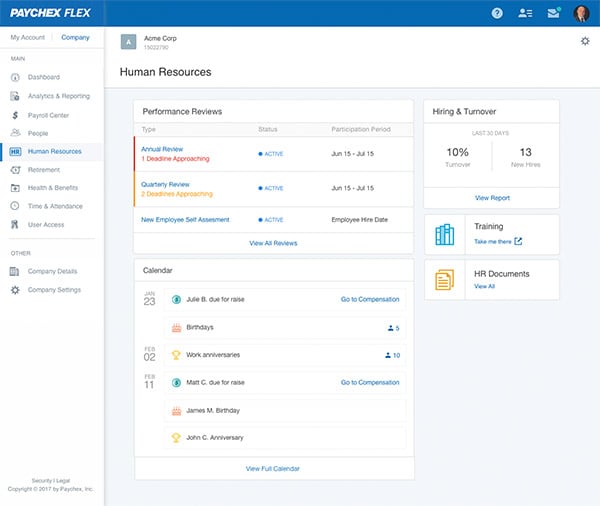Open Dashboard from the sidebar
The width and height of the screenshot is (600, 506).
tap(44, 77)
